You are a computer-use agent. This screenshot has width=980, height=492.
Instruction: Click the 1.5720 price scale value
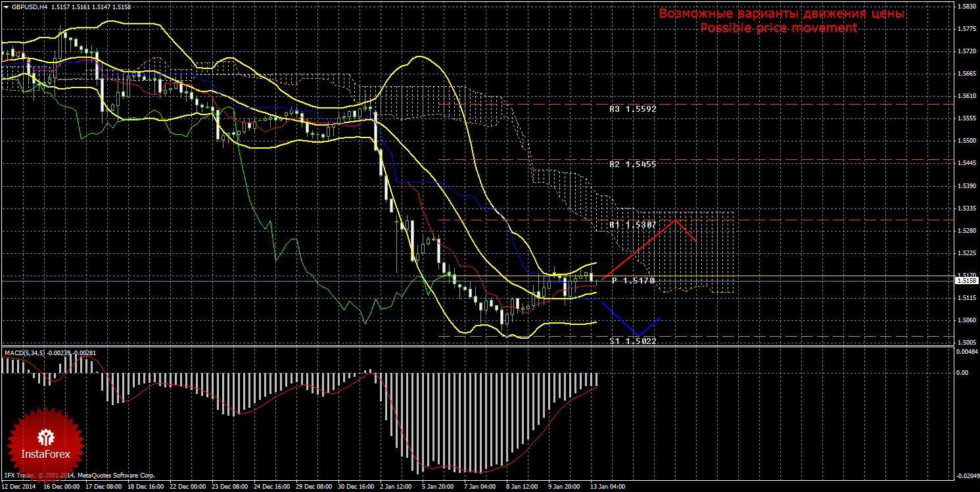point(966,51)
